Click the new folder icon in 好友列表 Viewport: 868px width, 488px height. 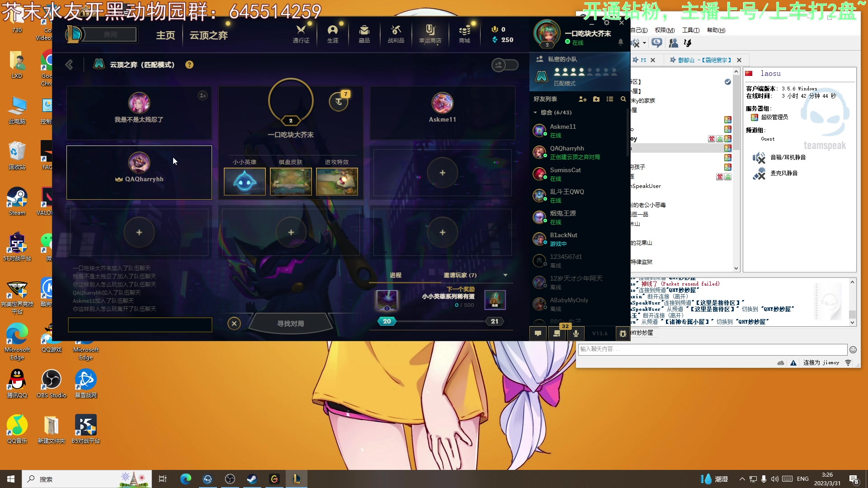596,99
